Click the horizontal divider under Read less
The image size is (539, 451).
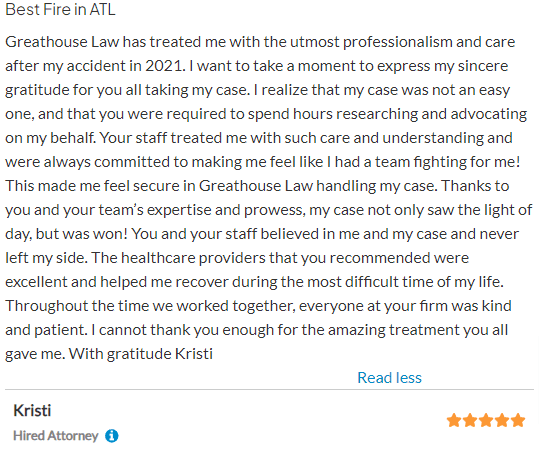point(270,390)
